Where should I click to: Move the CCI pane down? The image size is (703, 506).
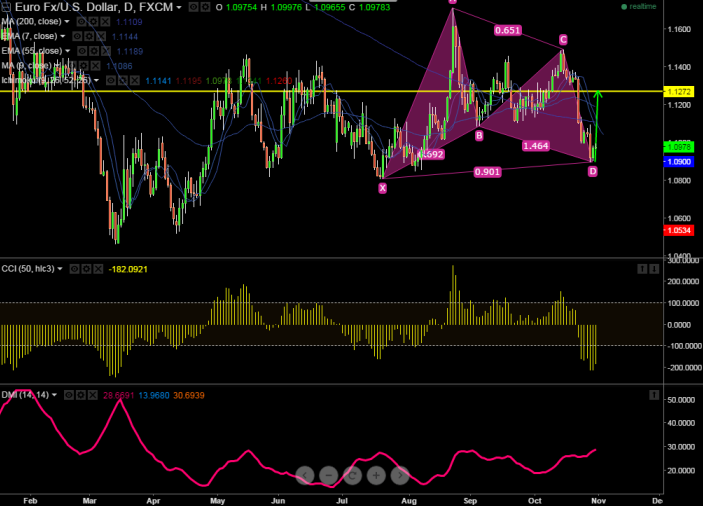pos(654,269)
